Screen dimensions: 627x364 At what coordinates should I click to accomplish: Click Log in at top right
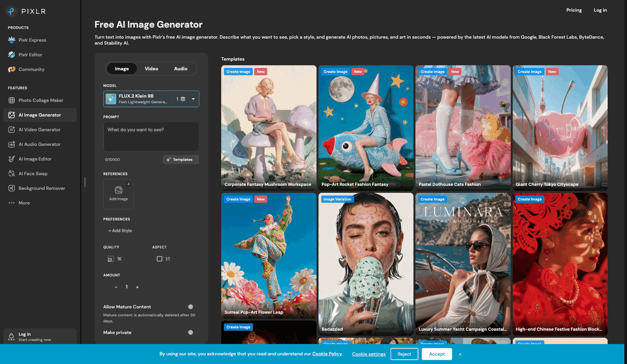coord(600,10)
